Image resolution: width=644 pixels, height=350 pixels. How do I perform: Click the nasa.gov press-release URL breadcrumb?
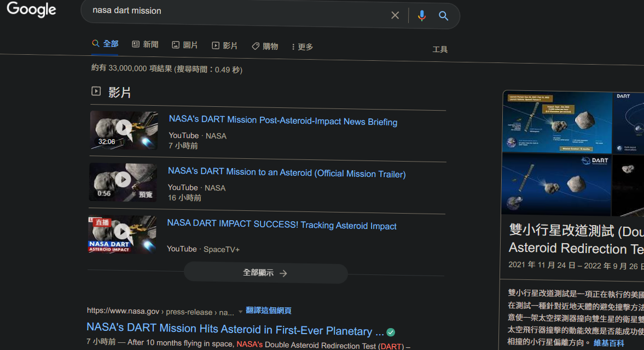[x=160, y=311]
